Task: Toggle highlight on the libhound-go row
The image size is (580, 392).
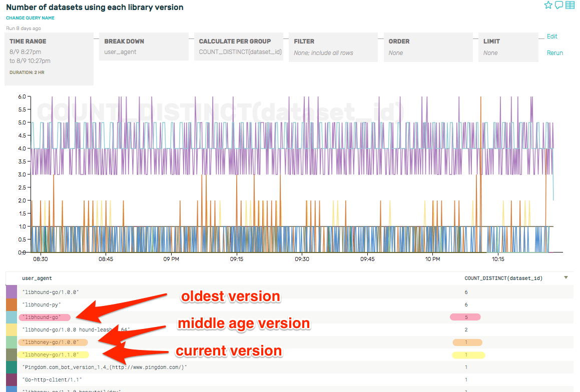Action: click(44, 317)
